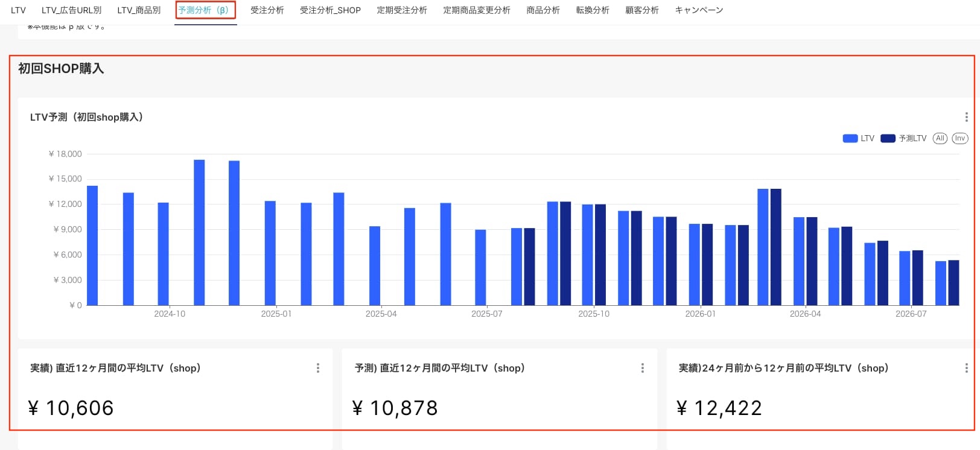Go to 顧客分析 tab

[x=641, y=10]
